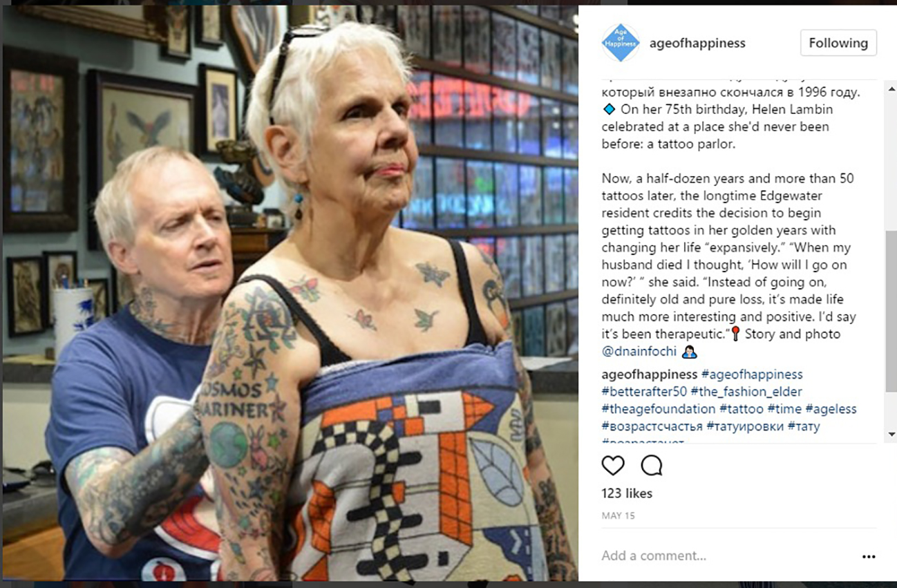Open the #the_fashion_elder hashtag
The image size is (897, 588).
point(746,392)
